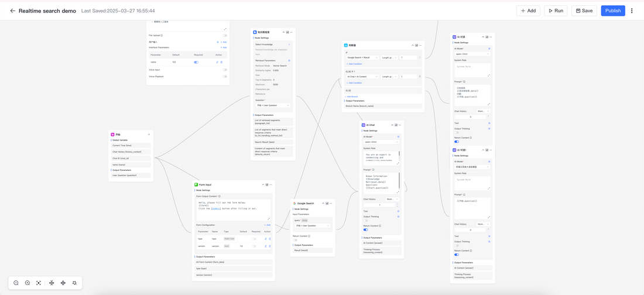This screenshot has width=644, height=295.
Task: Go back using the arrow beside Realtime search demo
Action: pyautogui.click(x=12, y=11)
